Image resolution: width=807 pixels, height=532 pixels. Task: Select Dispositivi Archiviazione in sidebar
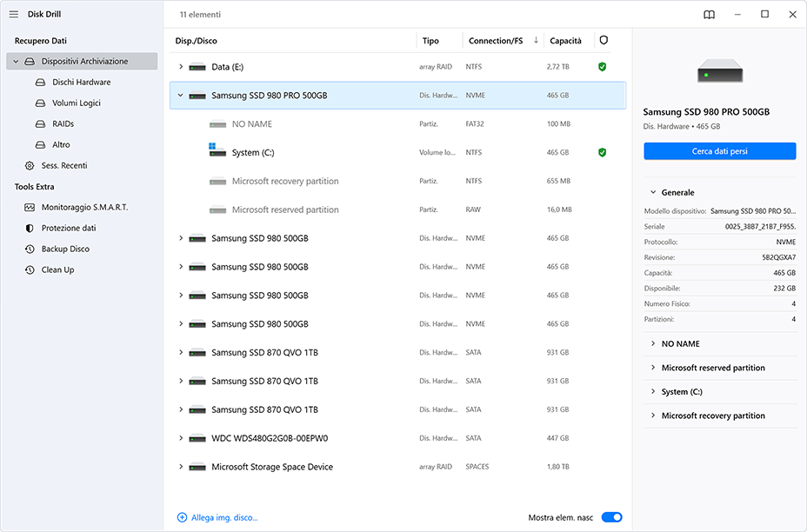(82, 61)
